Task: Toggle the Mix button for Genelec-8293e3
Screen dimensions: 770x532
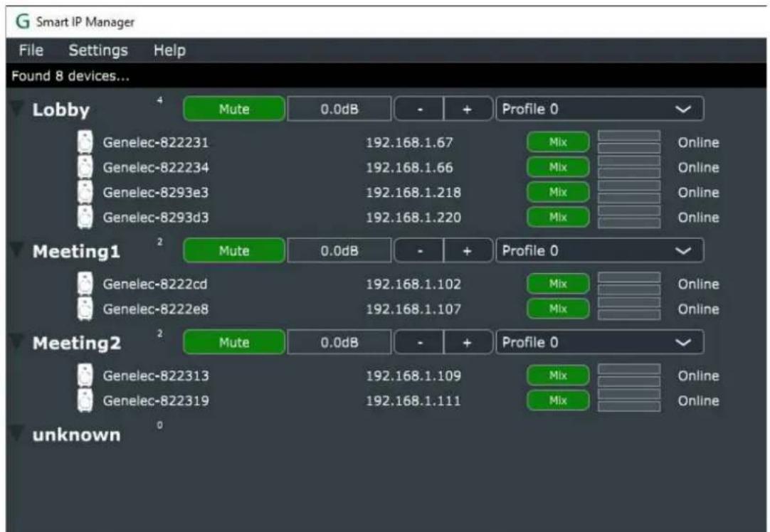Action: (x=559, y=192)
